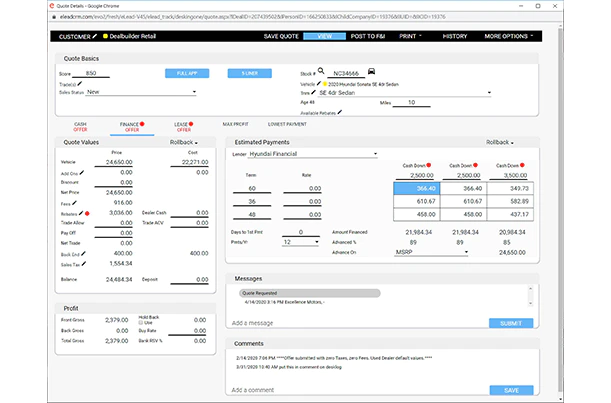Open the Pmts/Yr dropdown showing 12

click(x=300, y=242)
